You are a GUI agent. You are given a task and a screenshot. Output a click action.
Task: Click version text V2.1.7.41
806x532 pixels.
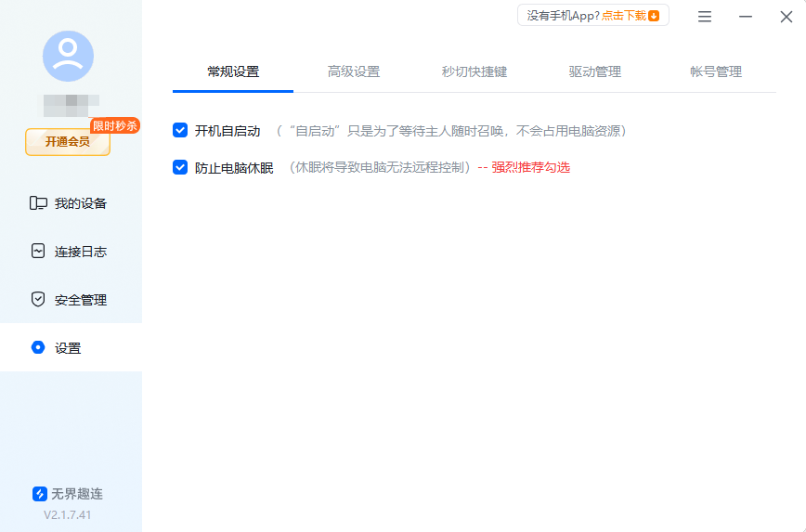[x=68, y=515]
